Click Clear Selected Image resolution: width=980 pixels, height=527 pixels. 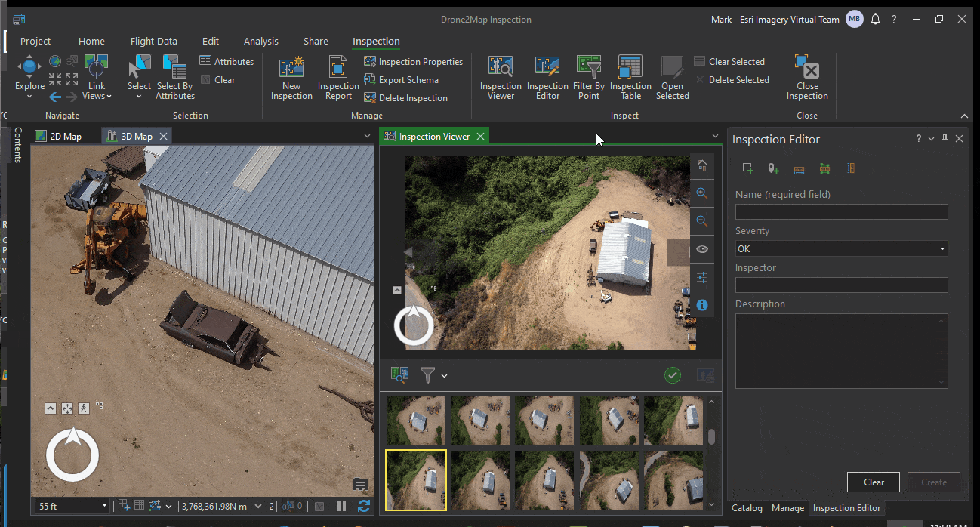point(729,62)
